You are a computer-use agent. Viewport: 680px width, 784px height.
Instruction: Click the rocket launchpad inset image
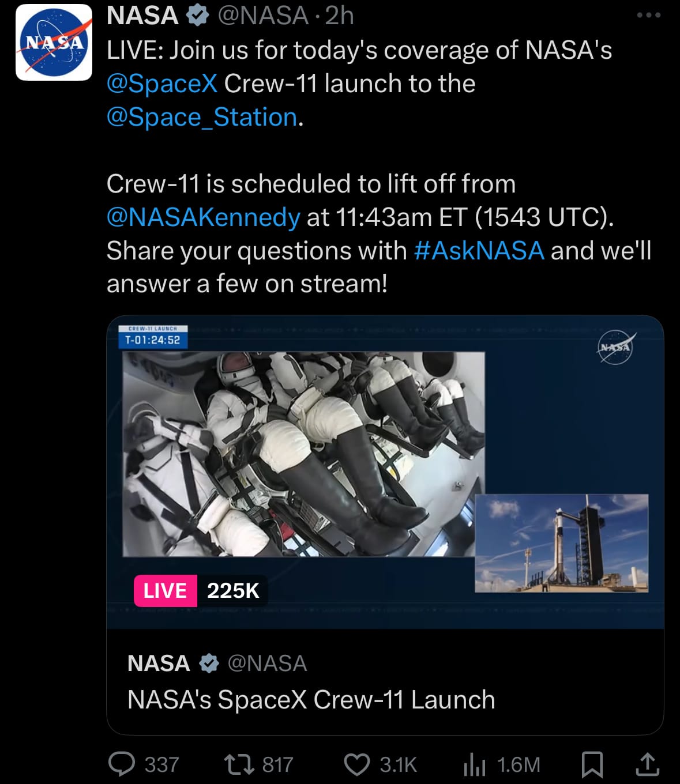coord(561,543)
